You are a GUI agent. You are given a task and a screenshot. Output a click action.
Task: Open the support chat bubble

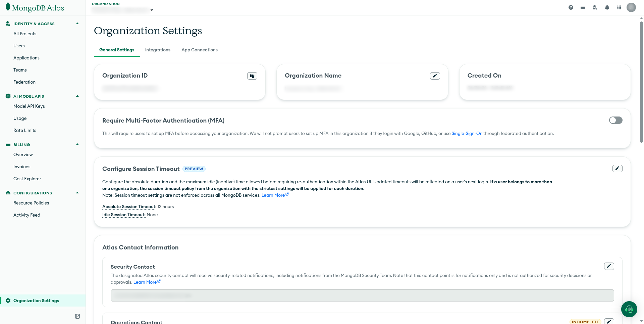point(629,309)
